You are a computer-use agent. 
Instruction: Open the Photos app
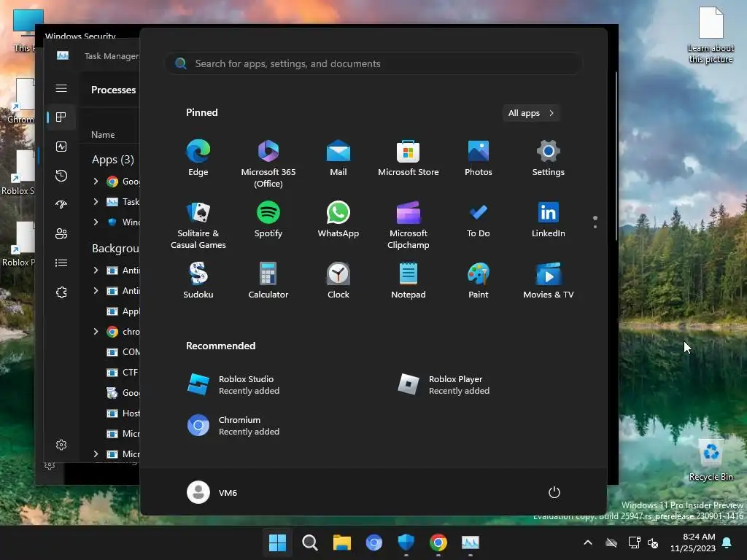tap(479, 158)
